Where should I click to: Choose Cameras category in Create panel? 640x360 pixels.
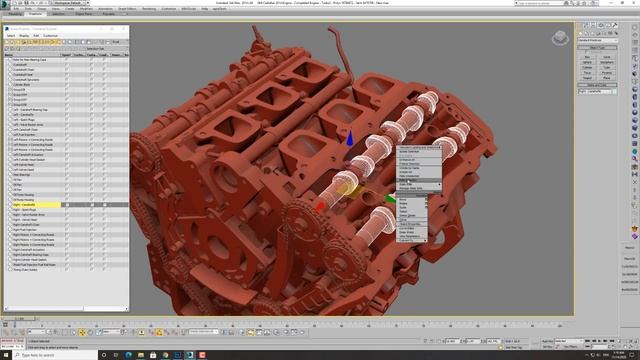[598, 33]
